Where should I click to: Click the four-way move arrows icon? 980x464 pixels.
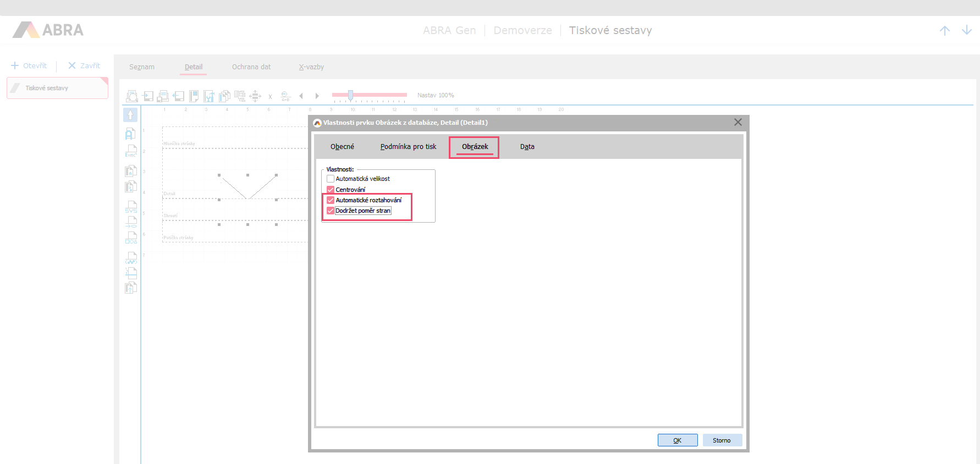tap(255, 96)
